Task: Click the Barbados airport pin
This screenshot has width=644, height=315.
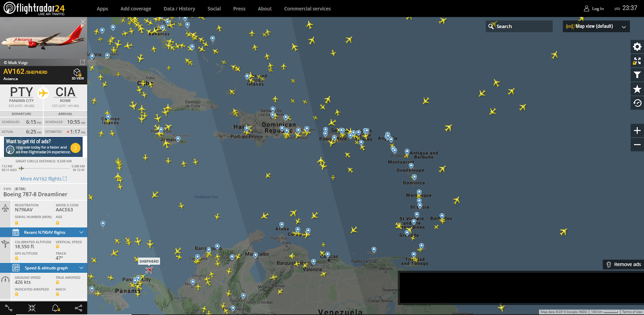Action: pyautogui.click(x=442, y=216)
